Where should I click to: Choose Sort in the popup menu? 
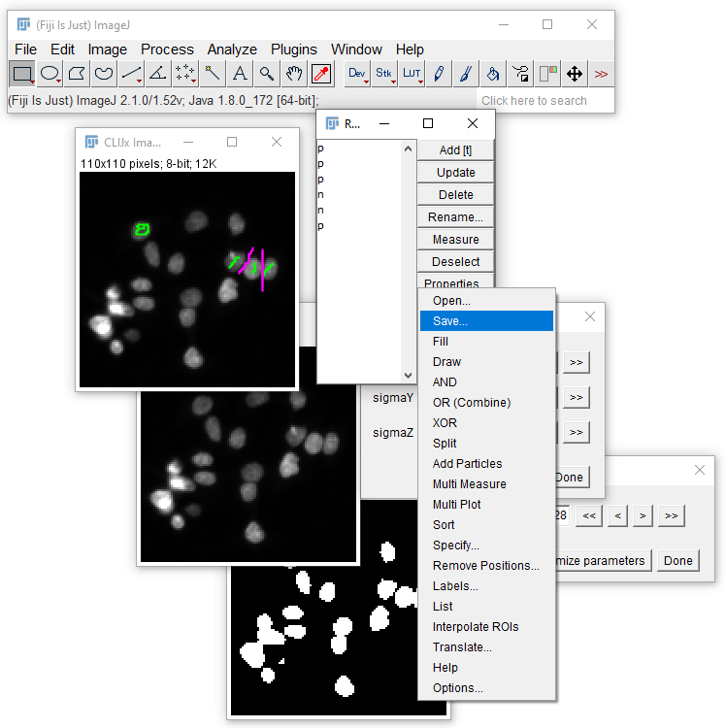[x=486, y=524]
